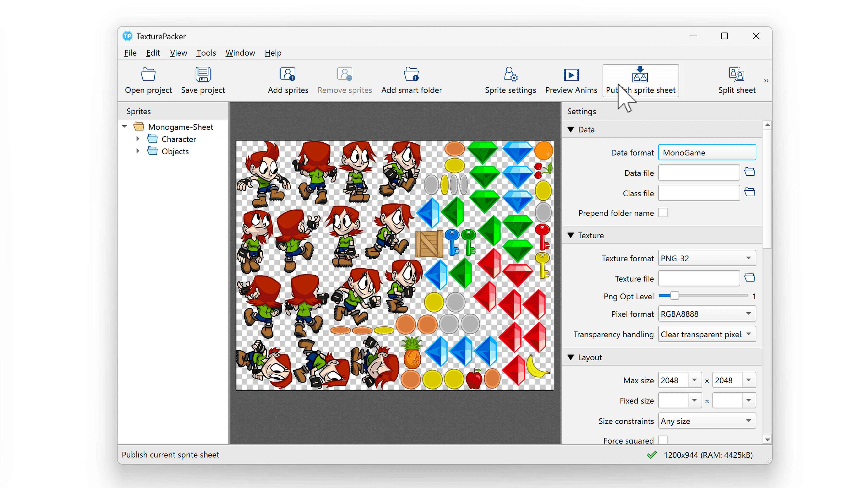
Task: Open the Tools menu
Action: tap(206, 53)
